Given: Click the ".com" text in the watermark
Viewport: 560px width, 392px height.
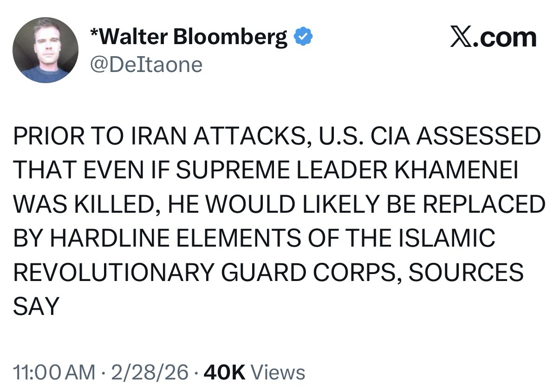Looking at the screenshot, I should pyautogui.click(x=505, y=37).
